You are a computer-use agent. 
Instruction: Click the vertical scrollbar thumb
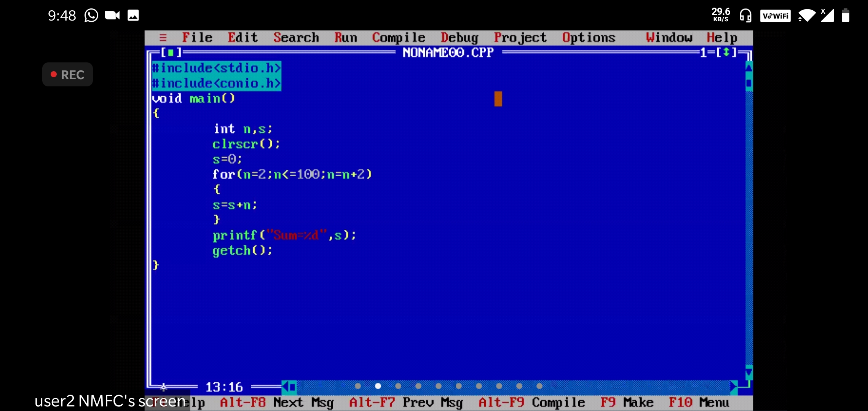coord(748,83)
